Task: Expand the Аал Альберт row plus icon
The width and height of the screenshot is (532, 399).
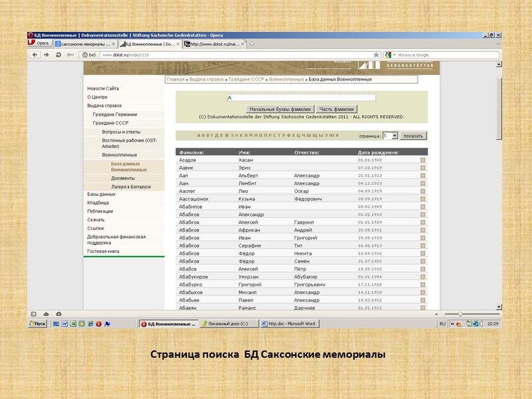Action: tap(423, 176)
